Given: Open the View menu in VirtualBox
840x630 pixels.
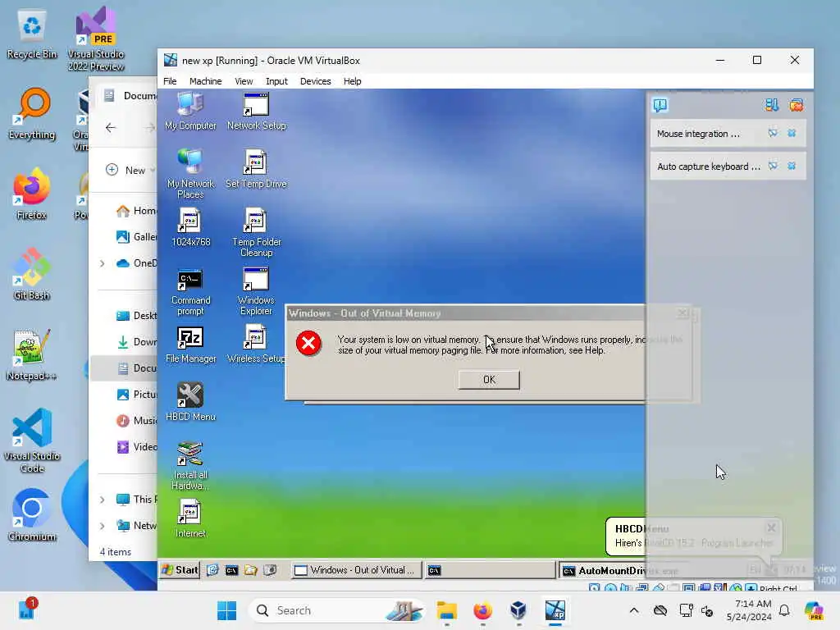Looking at the screenshot, I should [243, 81].
